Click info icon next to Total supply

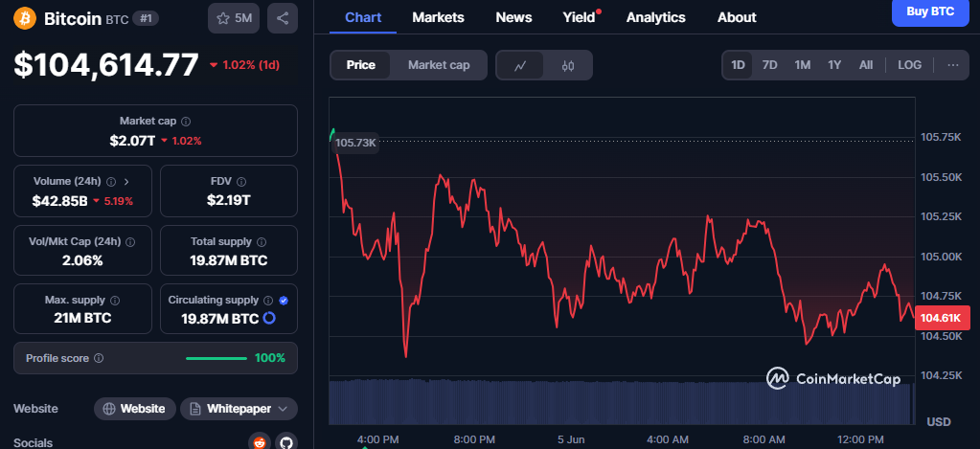click(262, 241)
